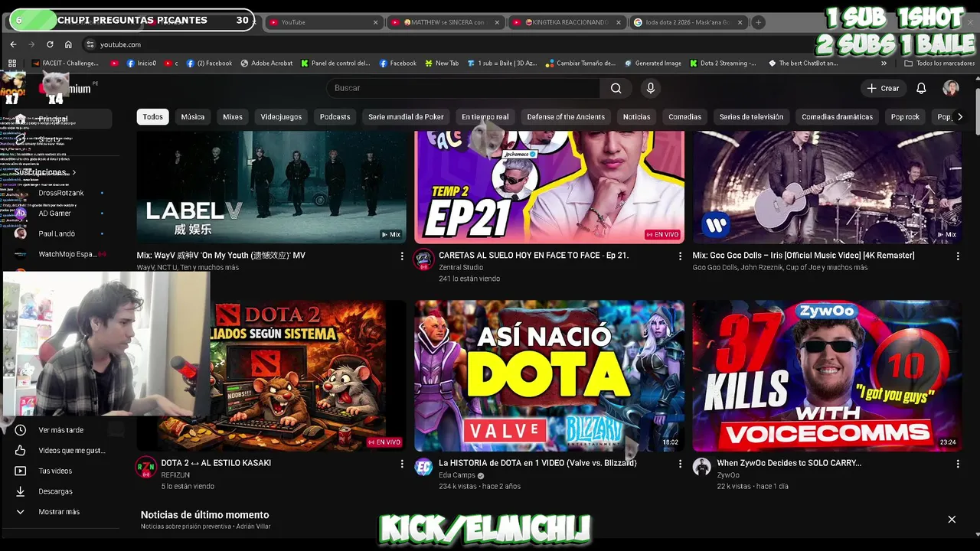
Task: Open options menu for WayV mix video
Action: (x=402, y=256)
